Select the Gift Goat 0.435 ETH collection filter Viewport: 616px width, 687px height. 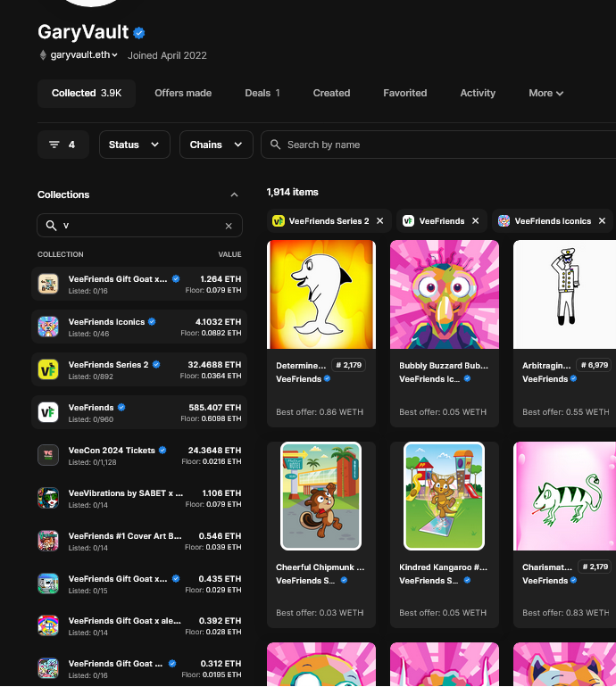(x=139, y=584)
